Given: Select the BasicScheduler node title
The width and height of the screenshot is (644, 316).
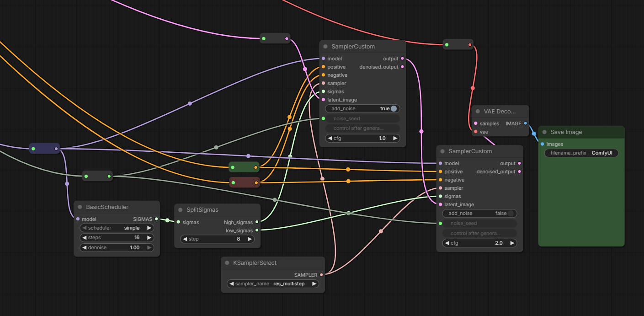Looking at the screenshot, I should [x=107, y=207].
